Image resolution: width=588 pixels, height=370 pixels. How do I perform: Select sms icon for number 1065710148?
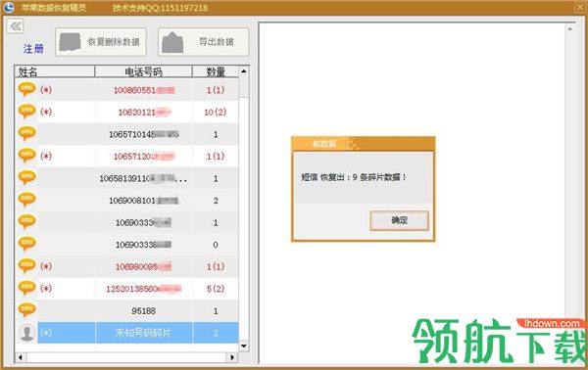(27, 133)
